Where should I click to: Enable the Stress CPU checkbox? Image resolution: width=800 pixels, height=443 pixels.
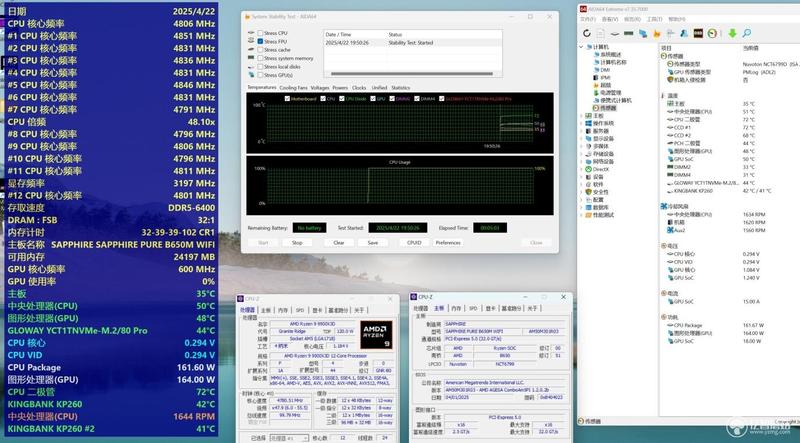(x=261, y=33)
